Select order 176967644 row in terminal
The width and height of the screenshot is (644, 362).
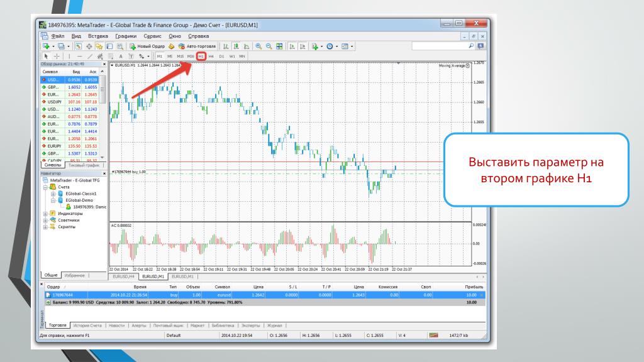tap(265, 295)
